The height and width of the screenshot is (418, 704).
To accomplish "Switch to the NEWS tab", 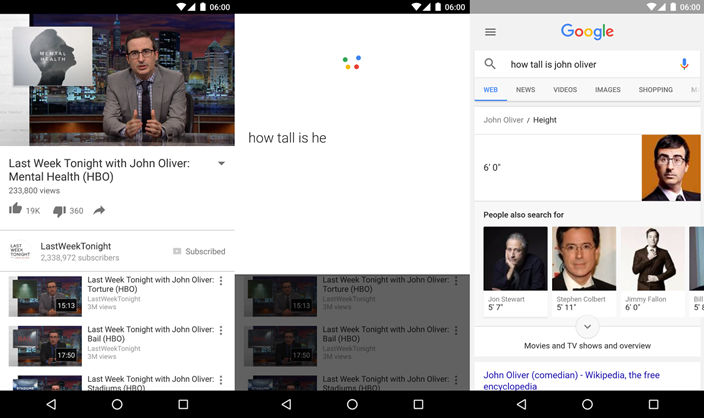I will (525, 90).
